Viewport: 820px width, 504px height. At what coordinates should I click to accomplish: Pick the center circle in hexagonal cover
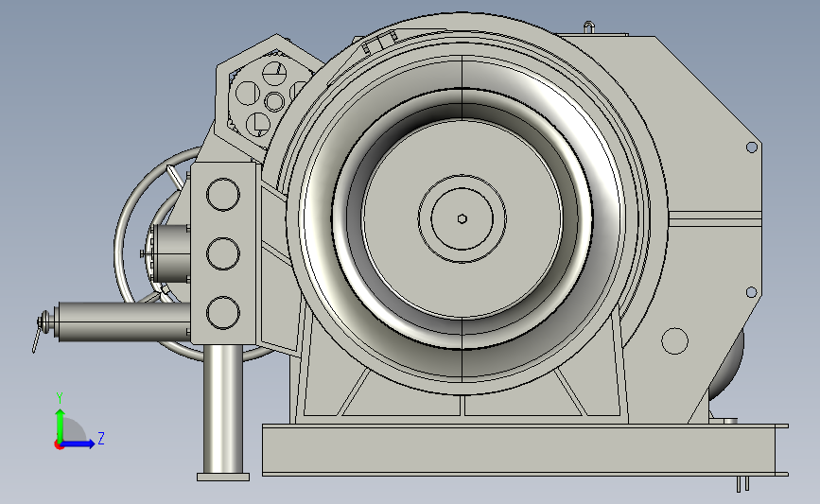click(x=274, y=102)
